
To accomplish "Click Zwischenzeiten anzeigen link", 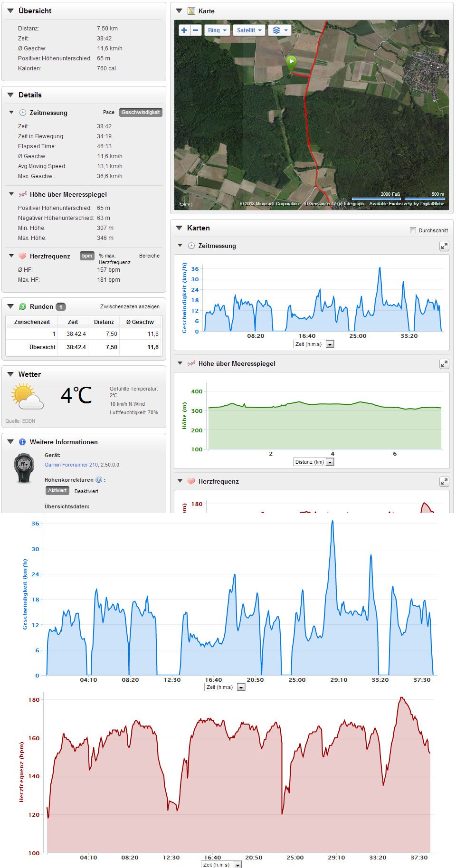I will (130, 306).
